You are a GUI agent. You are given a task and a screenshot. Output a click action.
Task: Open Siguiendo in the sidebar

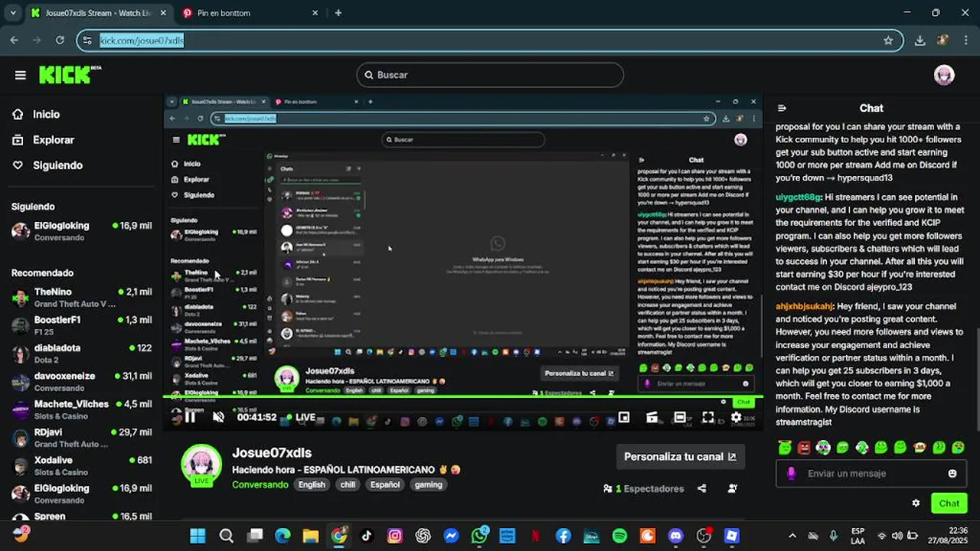(57, 165)
